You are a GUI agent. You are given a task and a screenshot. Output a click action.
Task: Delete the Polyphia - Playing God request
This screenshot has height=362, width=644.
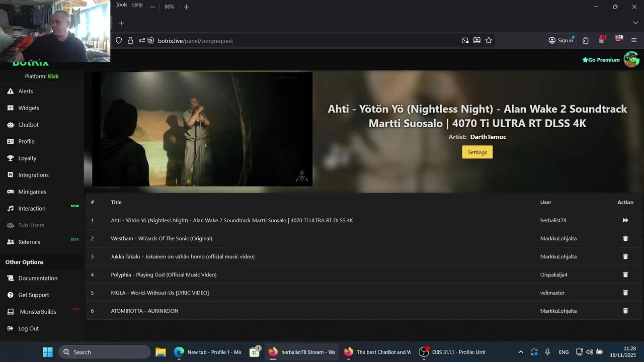click(x=625, y=275)
